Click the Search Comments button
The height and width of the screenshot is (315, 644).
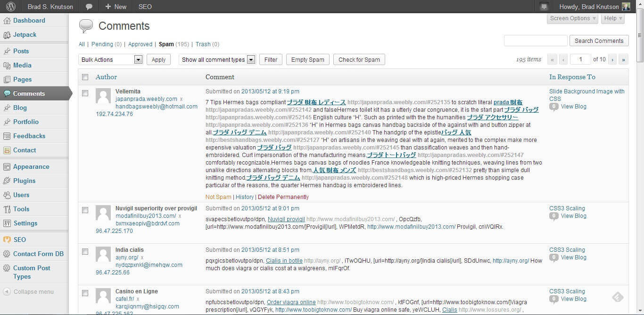599,41
